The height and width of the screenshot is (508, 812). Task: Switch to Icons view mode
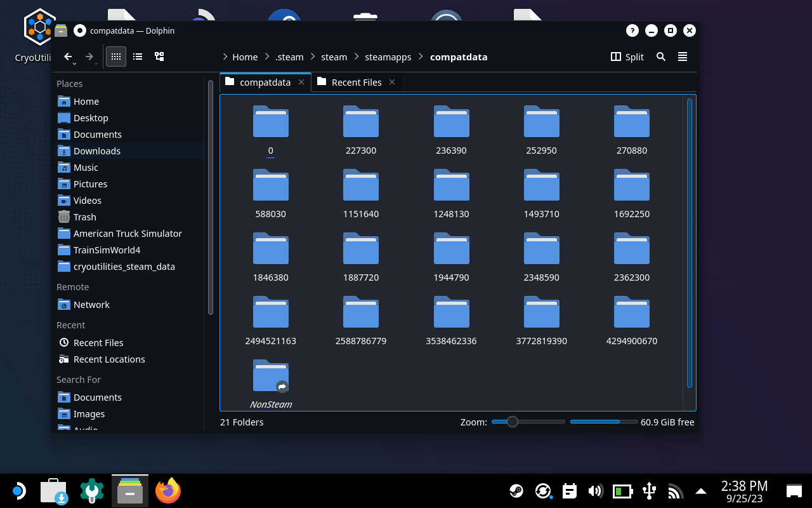tap(115, 57)
